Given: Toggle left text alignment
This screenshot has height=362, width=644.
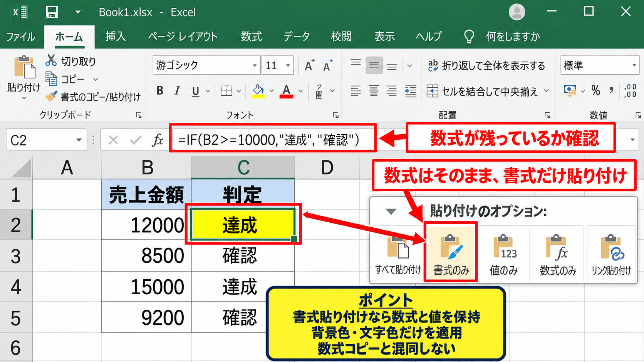Looking at the screenshot, I should coord(356,91).
